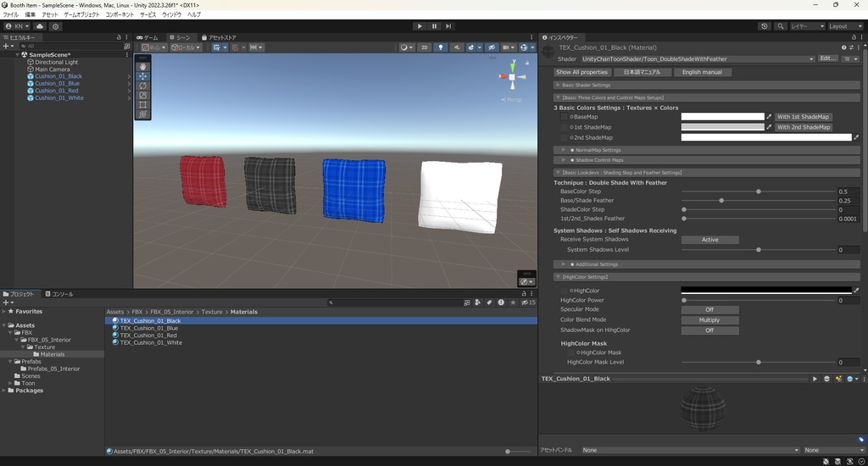Open the English manual button
The image size is (868, 466).
tap(702, 72)
